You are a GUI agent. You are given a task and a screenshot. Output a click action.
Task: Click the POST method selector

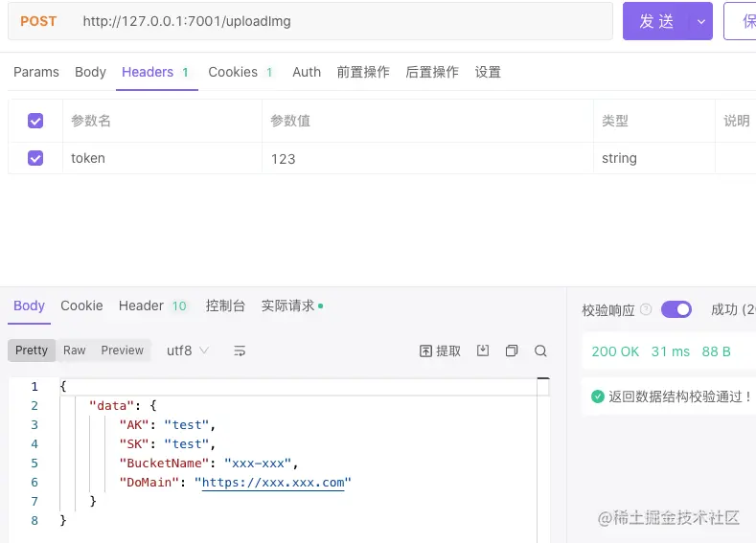click(38, 21)
